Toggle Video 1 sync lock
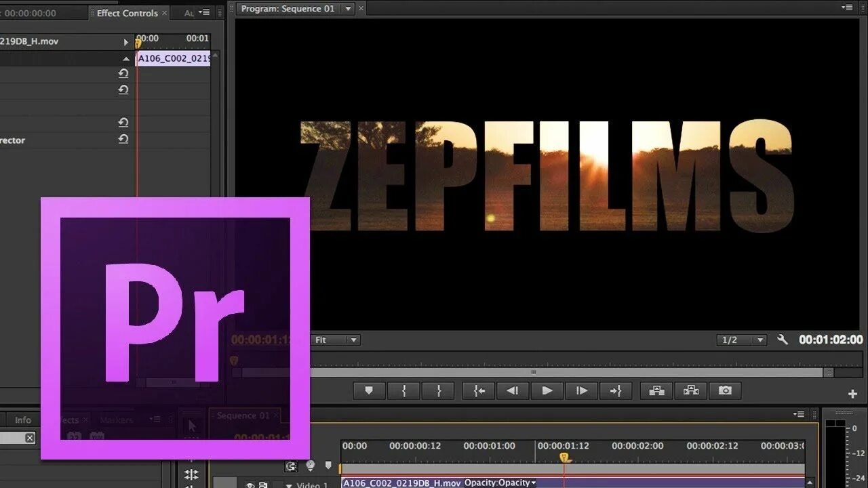This screenshot has height=488, width=868. [263, 485]
